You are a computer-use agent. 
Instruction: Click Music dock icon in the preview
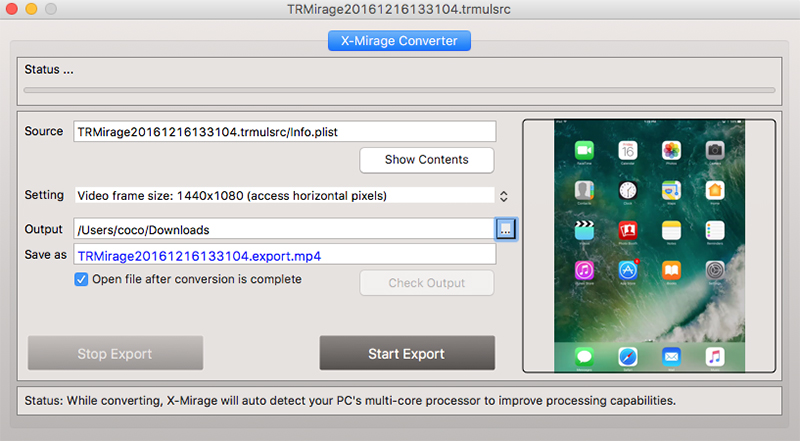click(715, 356)
